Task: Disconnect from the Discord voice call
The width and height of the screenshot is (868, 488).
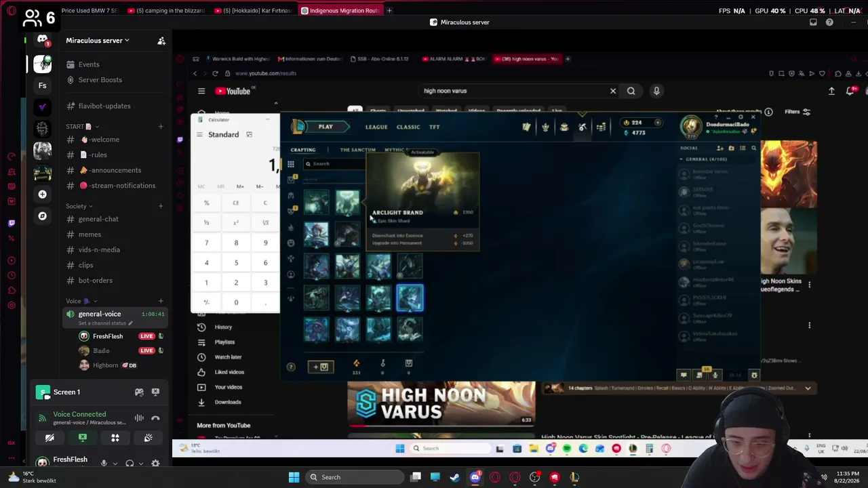Action: [x=155, y=418]
